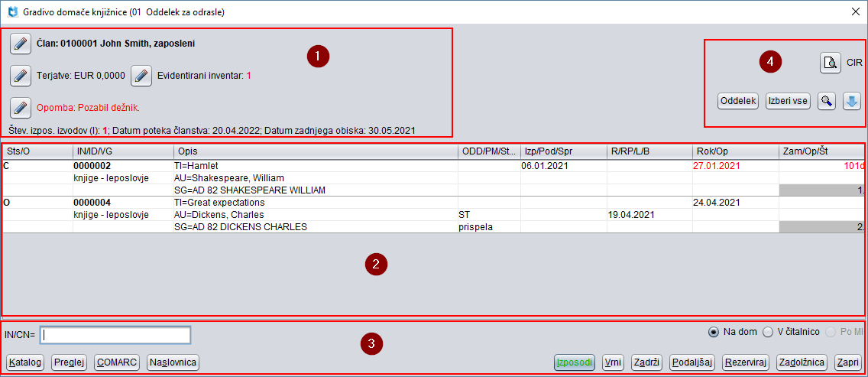Screen dimensions: 868x377
Task: Click the pencil icon beside Terjatve
Action: pos(20,76)
